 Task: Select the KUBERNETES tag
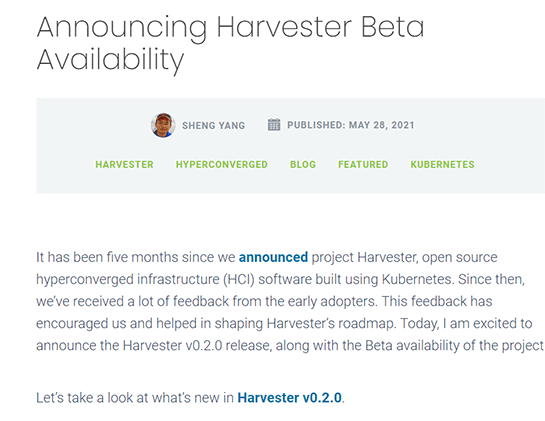442,164
